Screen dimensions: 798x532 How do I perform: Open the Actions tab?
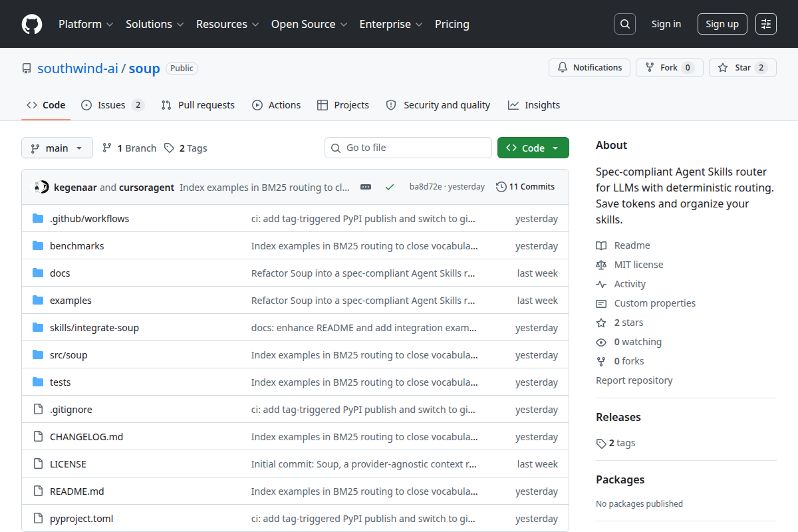(277, 105)
